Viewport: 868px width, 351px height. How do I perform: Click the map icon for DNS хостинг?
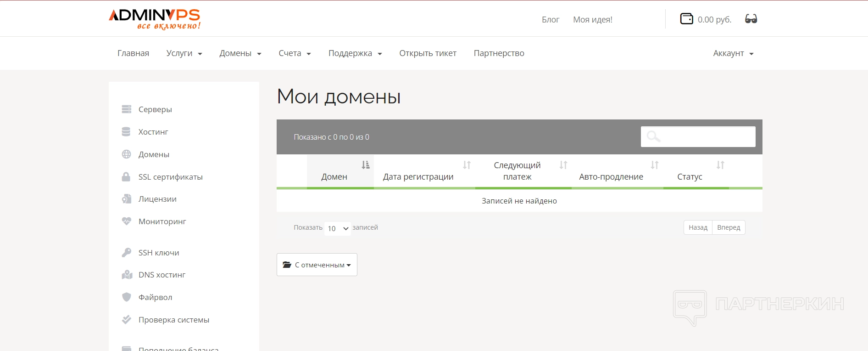[127, 275]
